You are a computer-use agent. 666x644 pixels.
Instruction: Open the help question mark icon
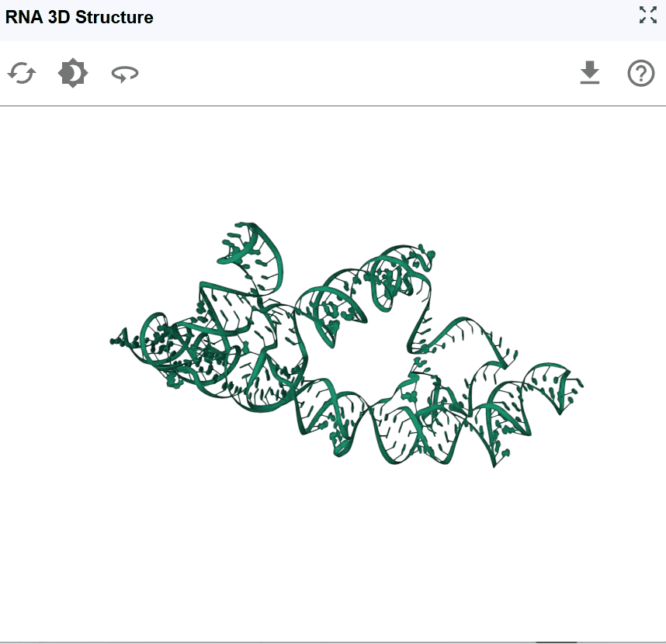tap(641, 74)
